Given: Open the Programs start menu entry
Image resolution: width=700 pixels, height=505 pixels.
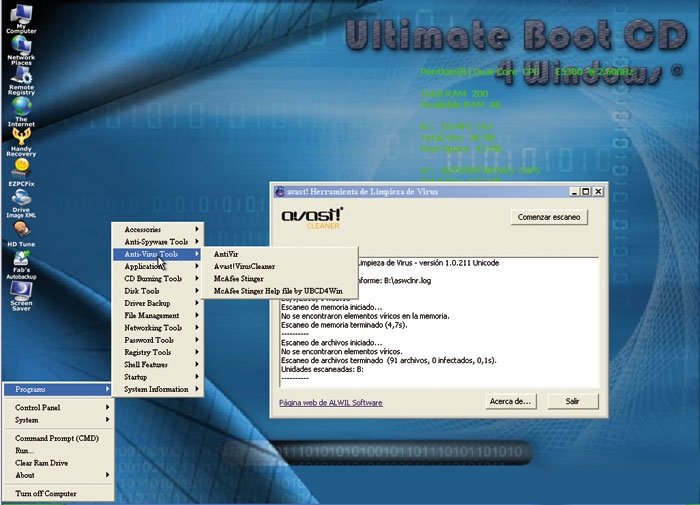Looking at the screenshot, I should [x=58, y=389].
